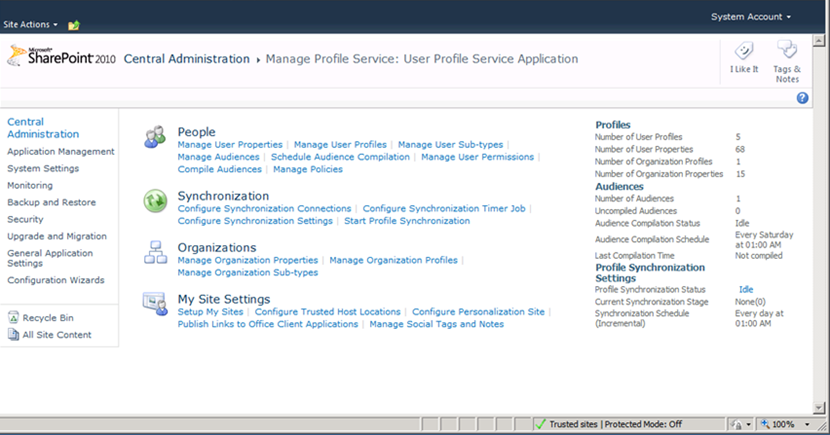Open Configure Synchronization Connections

click(264, 209)
